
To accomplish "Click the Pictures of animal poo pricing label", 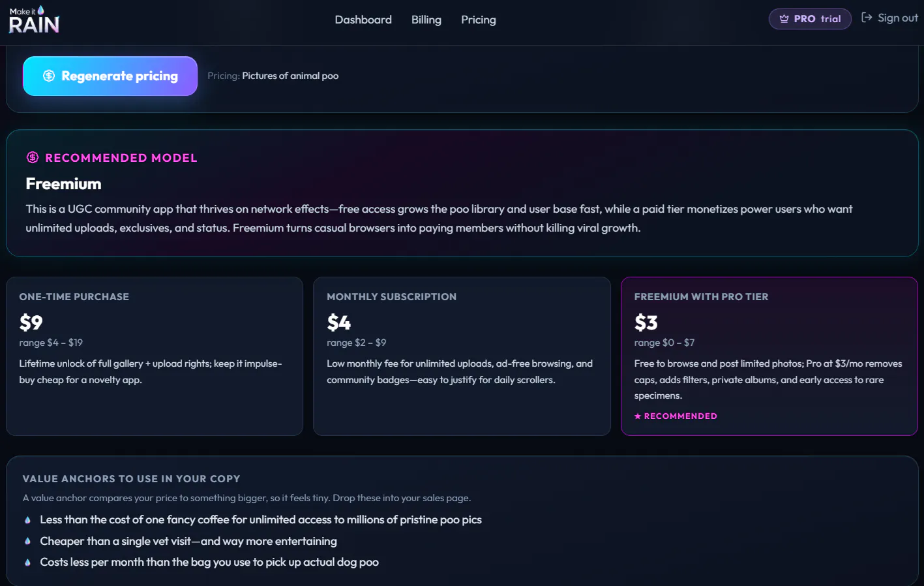I will tap(290, 76).
